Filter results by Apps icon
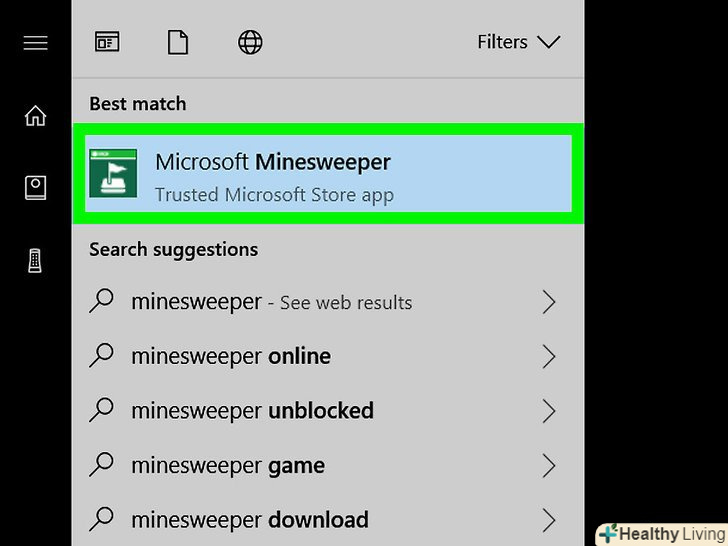Viewport: 728px width, 546px height. (107, 42)
